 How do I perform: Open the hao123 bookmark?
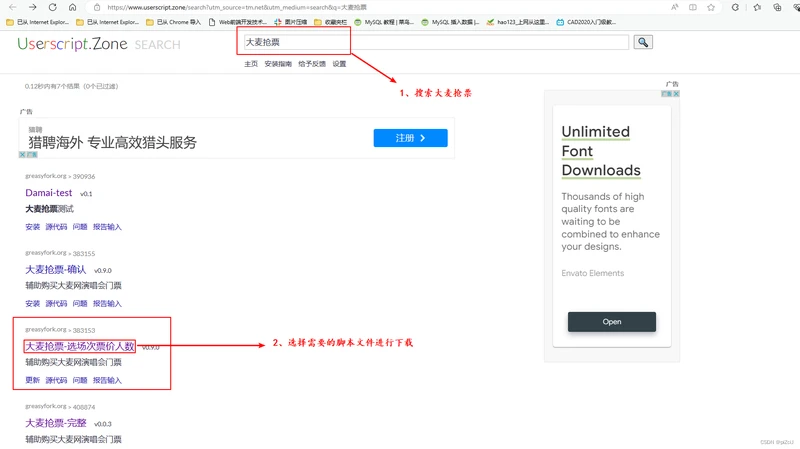tap(518, 22)
